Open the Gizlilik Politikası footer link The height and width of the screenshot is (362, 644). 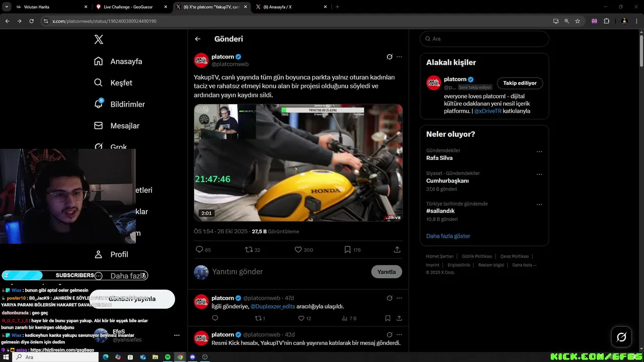coord(477,256)
